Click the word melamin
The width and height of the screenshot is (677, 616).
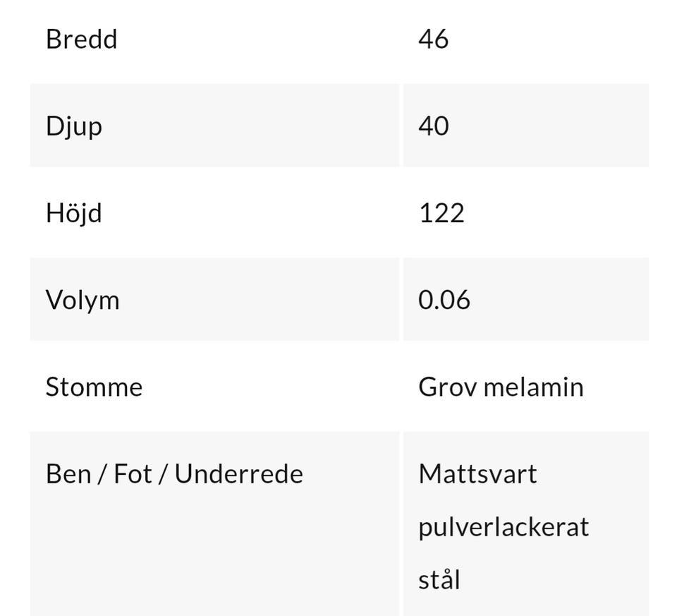534,387
